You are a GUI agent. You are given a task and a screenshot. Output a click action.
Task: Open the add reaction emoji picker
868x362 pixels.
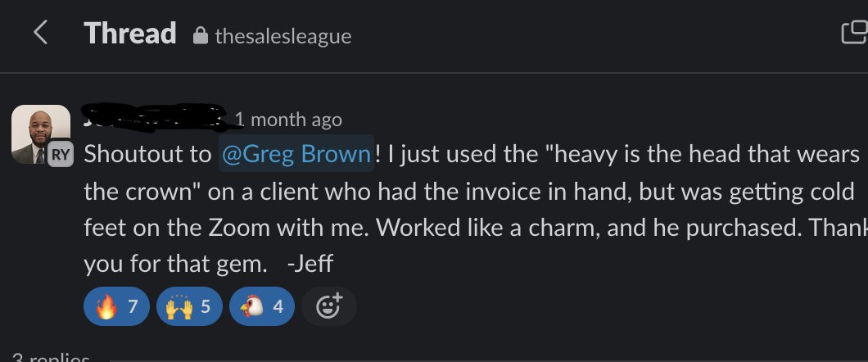328,307
